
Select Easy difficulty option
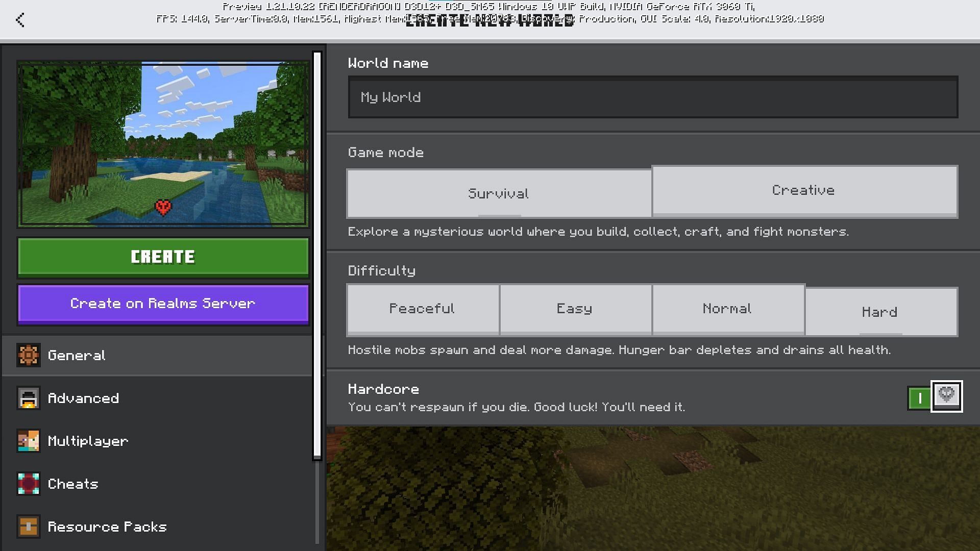(x=574, y=308)
